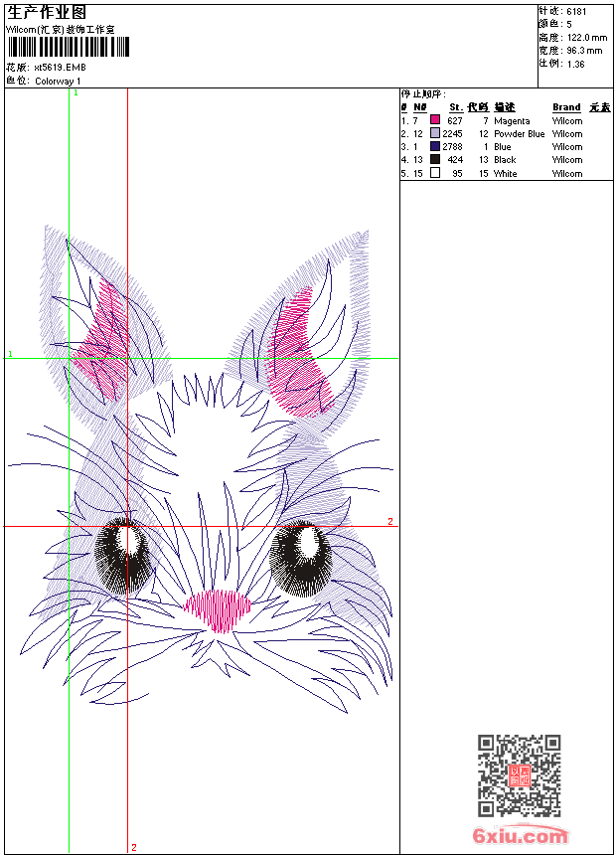616x855 pixels.
Task: Select the Magenta description text
Action: (x=512, y=121)
